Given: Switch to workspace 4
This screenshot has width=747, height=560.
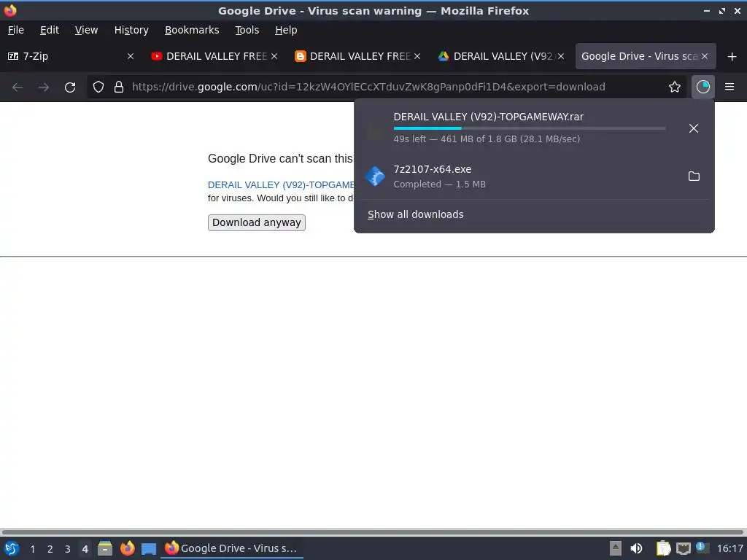Looking at the screenshot, I should click(x=85, y=549).
